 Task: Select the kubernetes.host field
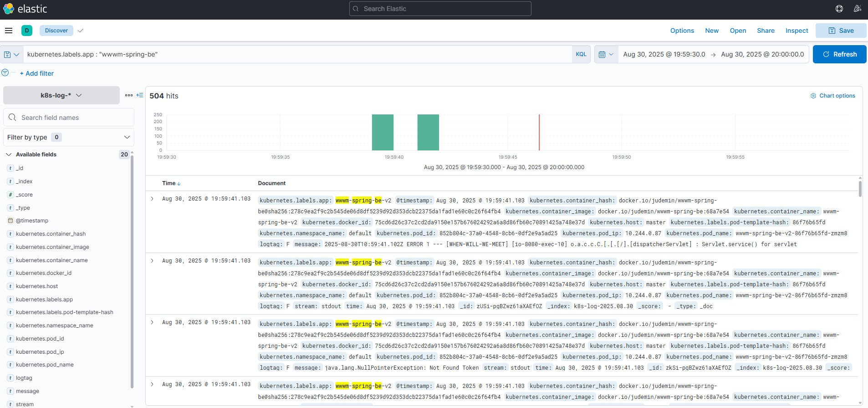[x=37, y=286]
